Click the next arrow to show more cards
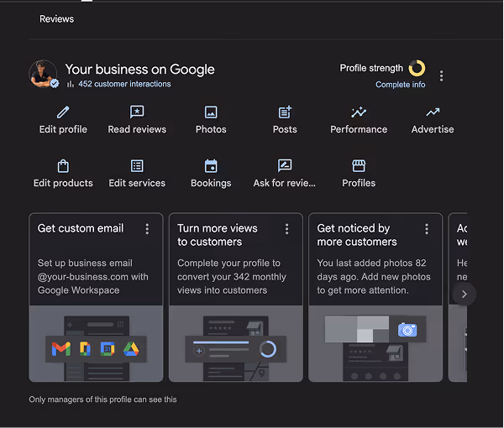 (x=465, y=294)
